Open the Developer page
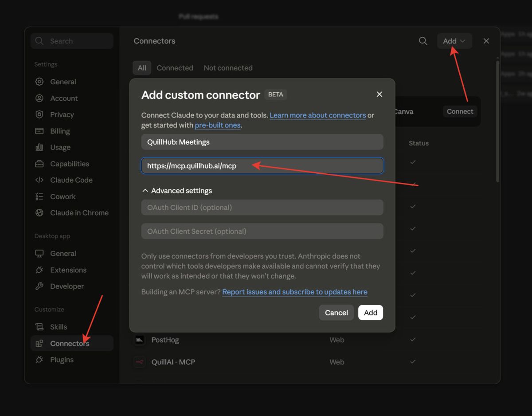The width and height of the screenshot is (532, 416). click(72, 286)
